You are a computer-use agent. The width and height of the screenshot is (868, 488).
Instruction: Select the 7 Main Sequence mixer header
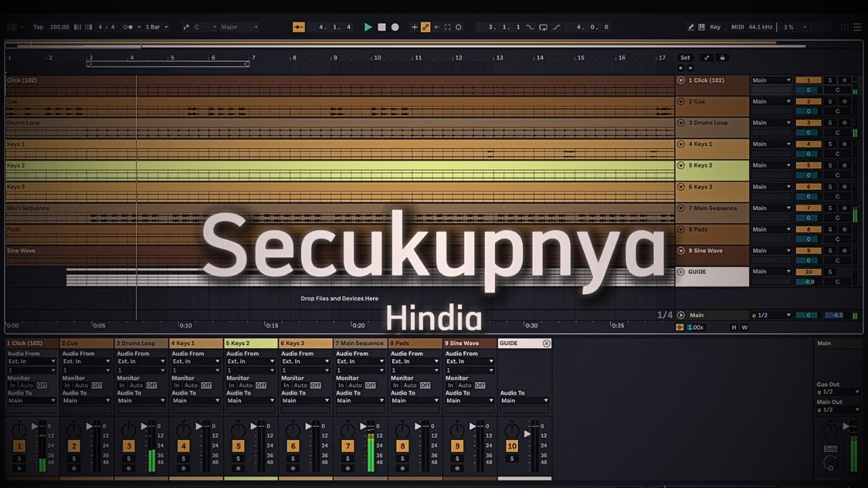[360, 344]
